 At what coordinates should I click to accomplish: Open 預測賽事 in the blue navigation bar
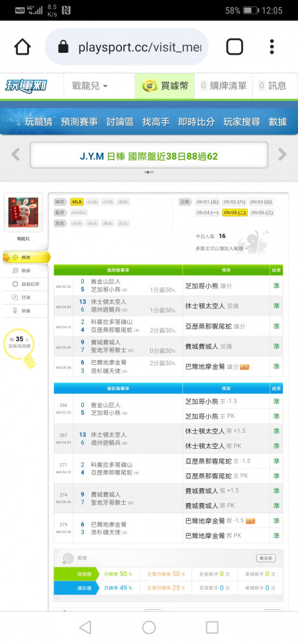pyautogui.click(x=79, y=122)
